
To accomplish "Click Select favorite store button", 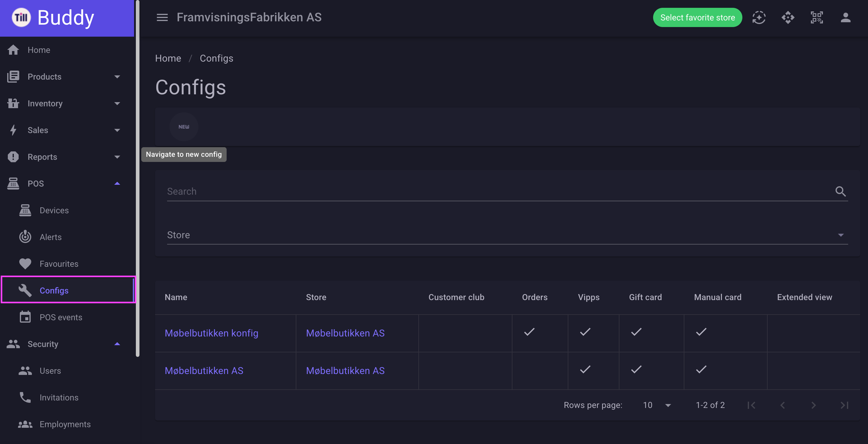I will tap(697, 17).
